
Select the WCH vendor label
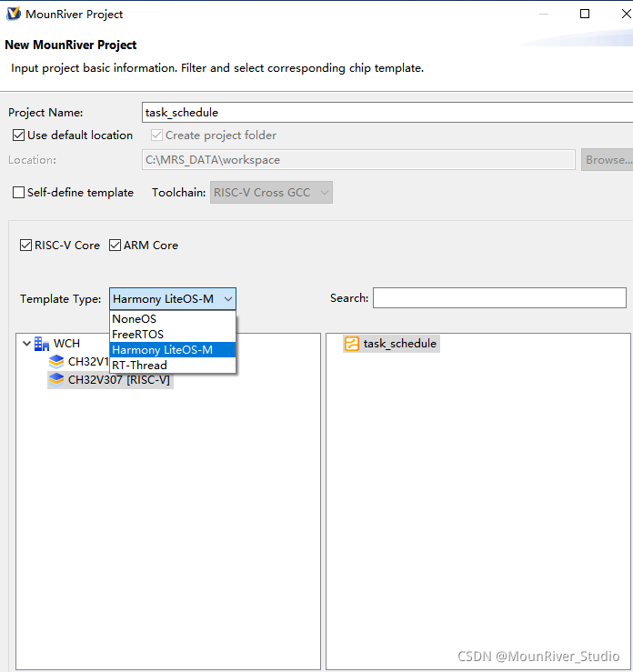(x=66, y=344)
